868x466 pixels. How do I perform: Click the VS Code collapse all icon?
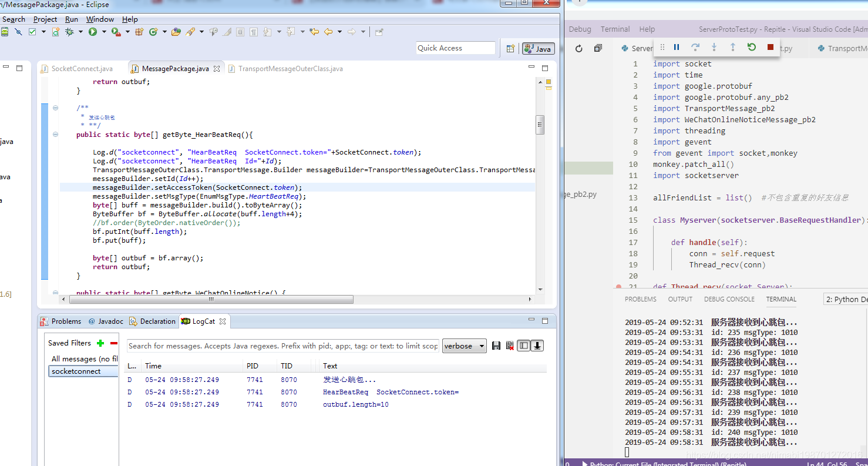598,48
